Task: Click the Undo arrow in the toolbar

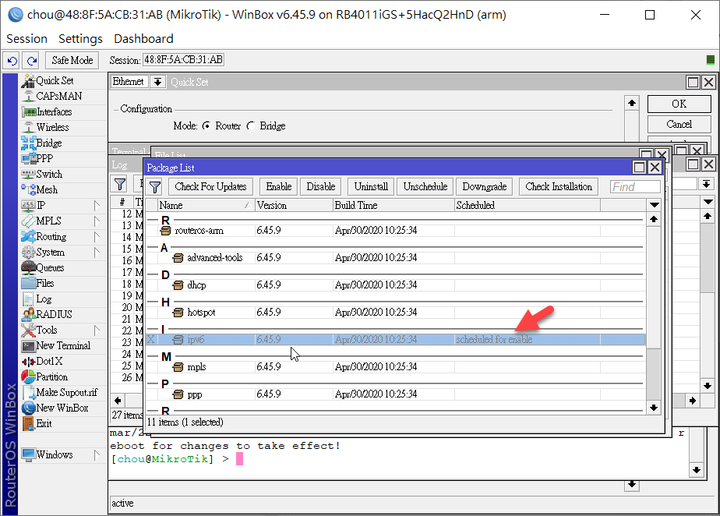Action: click(x=12, y=60)
